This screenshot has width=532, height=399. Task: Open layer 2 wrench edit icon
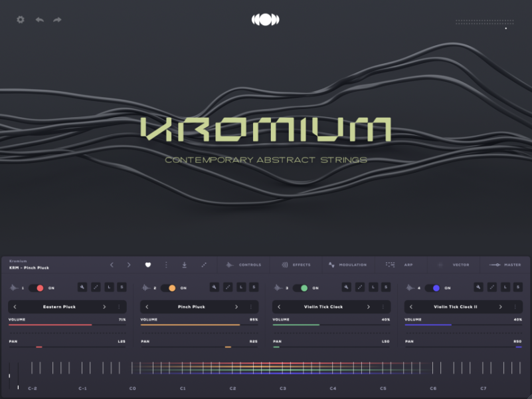tap(214, 287)
